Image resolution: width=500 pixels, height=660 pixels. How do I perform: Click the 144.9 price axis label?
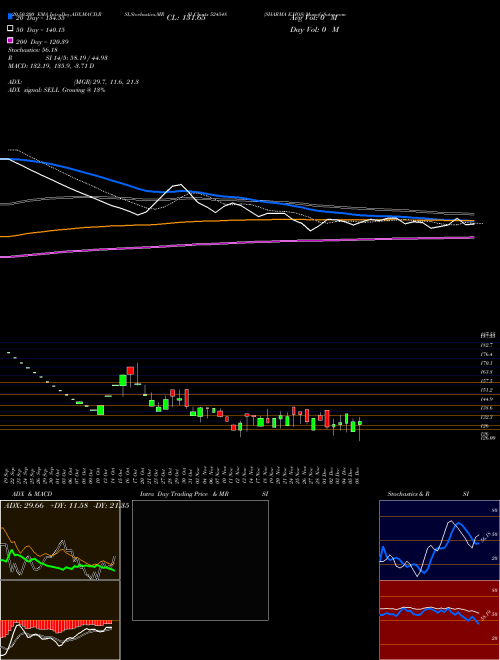487,399
